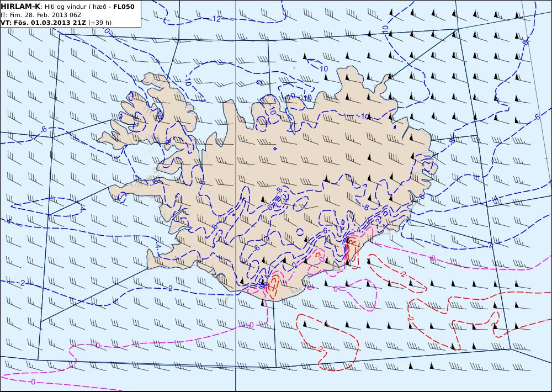The width and height of the screenshot is (552, 392).
Task: Click the "IT: Fim. 28. Feb. 2013 06Z" line
Action: coord(41,14)
